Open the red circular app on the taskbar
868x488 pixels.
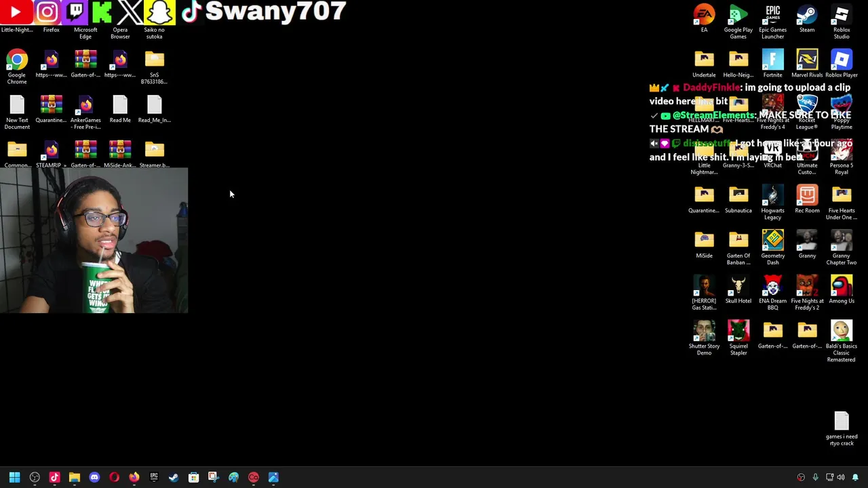254,477
